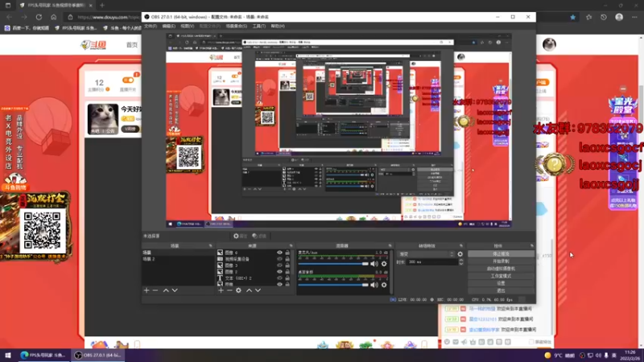Select 场景 2 in scenes list

178,259
